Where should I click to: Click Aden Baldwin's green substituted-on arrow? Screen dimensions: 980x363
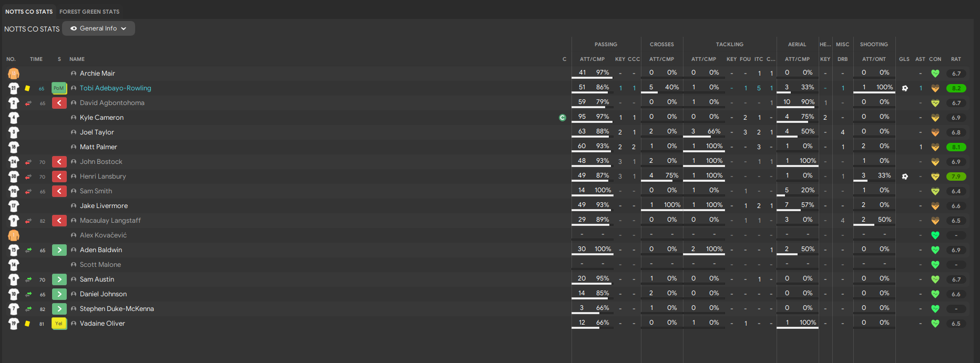pyautogui.click(x=59, y=250)
